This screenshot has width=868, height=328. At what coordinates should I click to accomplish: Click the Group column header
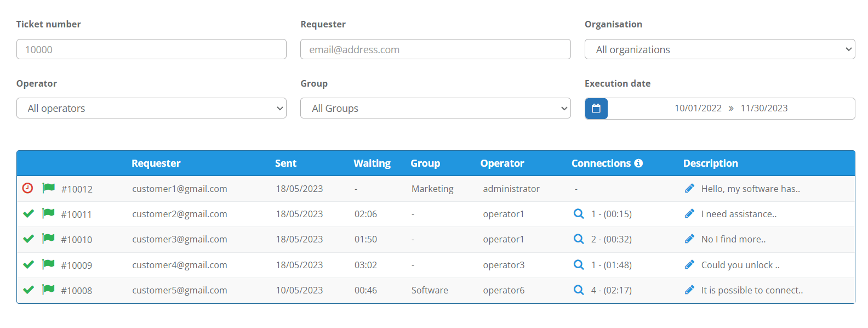pyautogui.click(x=425, y=163)
